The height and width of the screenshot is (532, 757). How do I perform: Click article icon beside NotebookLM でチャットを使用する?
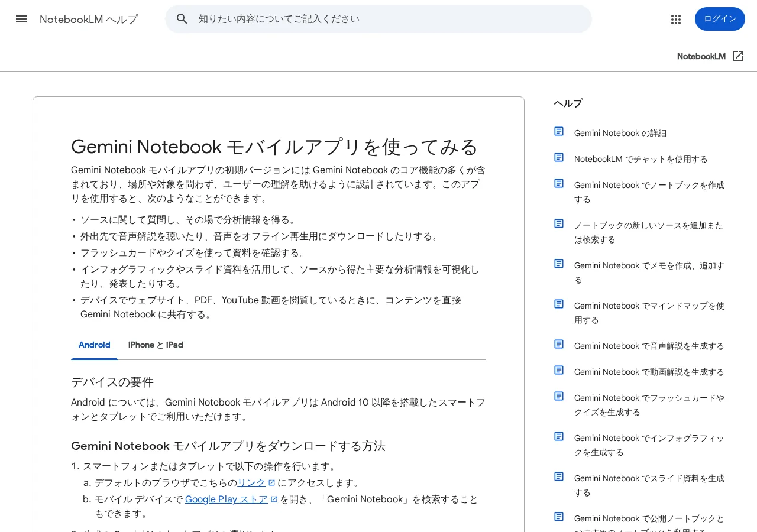pyautogui.click(x=559, y=157)
